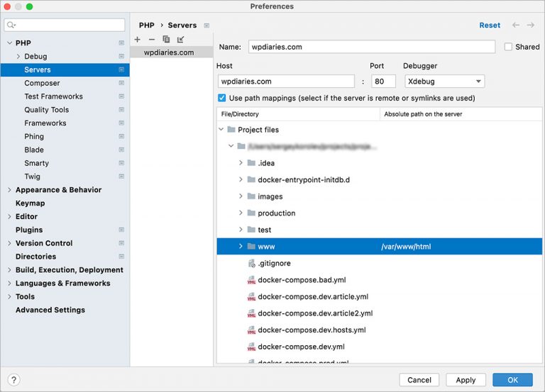The image size is (545, 392).
Task: Add a new server with plus icon
Action: point(137,40)
